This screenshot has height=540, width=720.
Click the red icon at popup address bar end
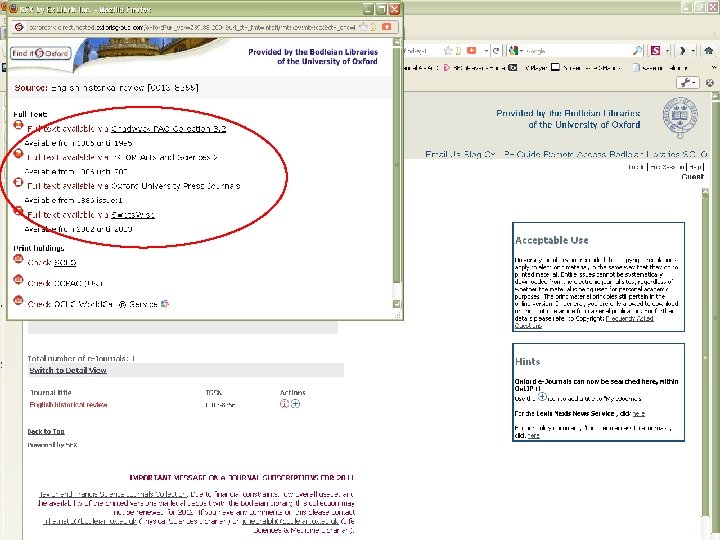(387, 27)
